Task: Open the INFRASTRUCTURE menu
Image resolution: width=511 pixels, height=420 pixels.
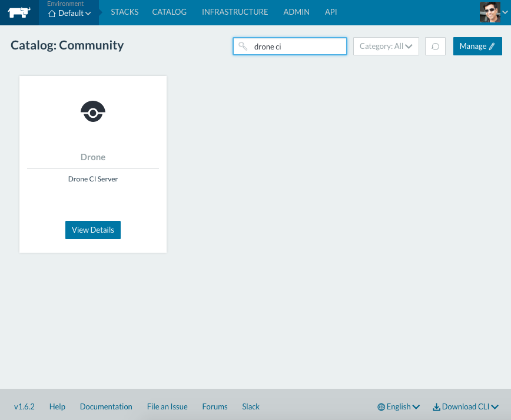Action: coord(235,12)
